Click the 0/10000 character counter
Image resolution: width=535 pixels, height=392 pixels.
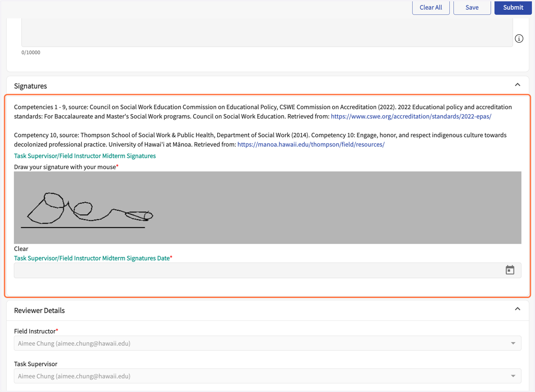point(31,53)
